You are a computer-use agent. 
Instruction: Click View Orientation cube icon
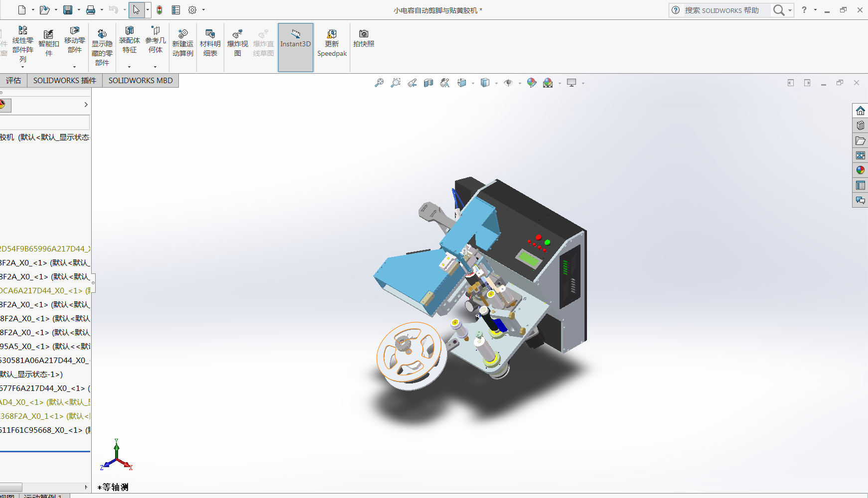462,83
